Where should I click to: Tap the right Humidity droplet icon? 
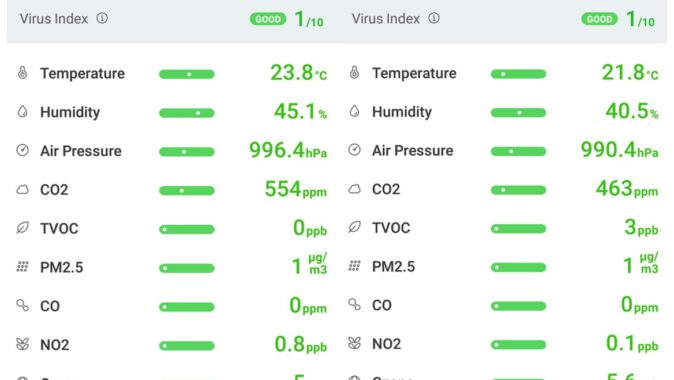[x=354, y=111]
